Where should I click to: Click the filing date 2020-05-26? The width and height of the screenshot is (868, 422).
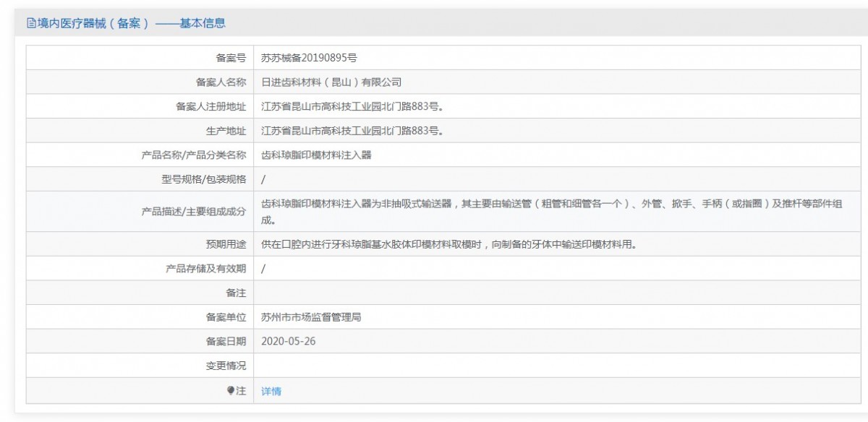point(289,341)
